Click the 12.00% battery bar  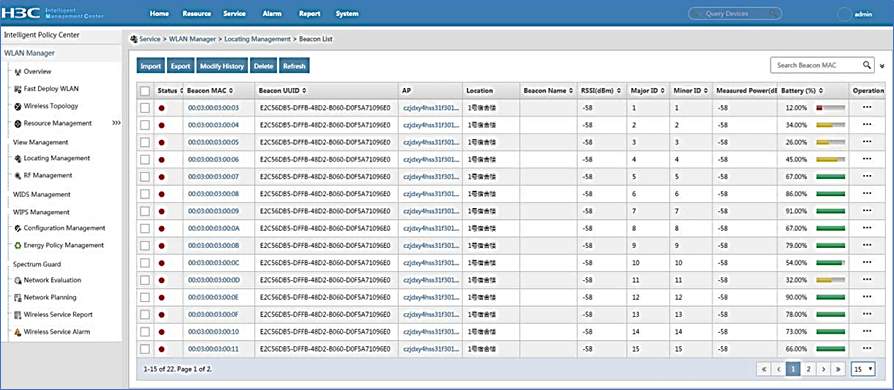pos(831,108)
